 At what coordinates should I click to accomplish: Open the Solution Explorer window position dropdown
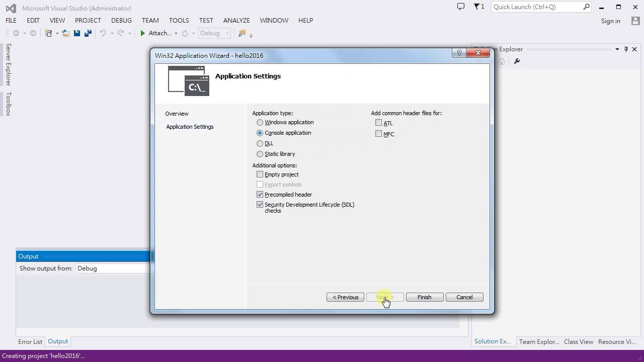coord(617,49)
